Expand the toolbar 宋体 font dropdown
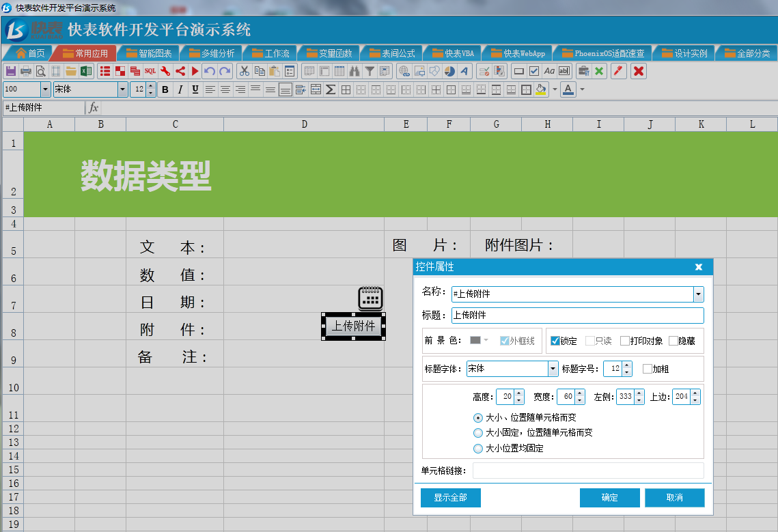Screen dimensions: 778x532 click(x=122, y=89)
